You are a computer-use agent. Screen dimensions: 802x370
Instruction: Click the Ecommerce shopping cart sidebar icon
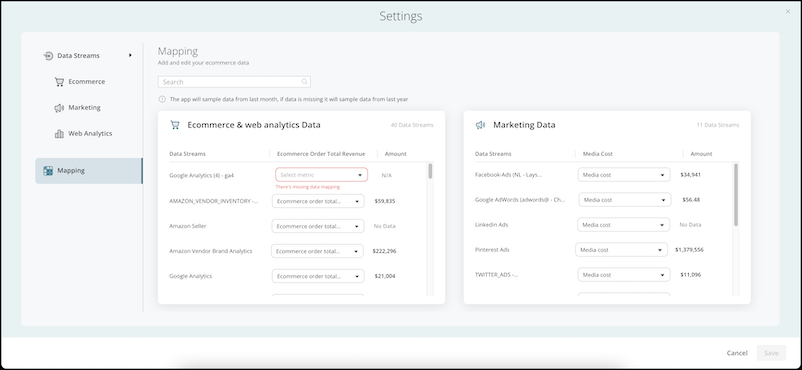pyautogui.click(x=59, y=82)
